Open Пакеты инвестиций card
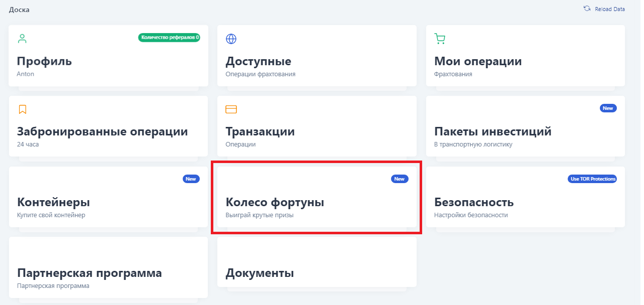 click(526, 126)
